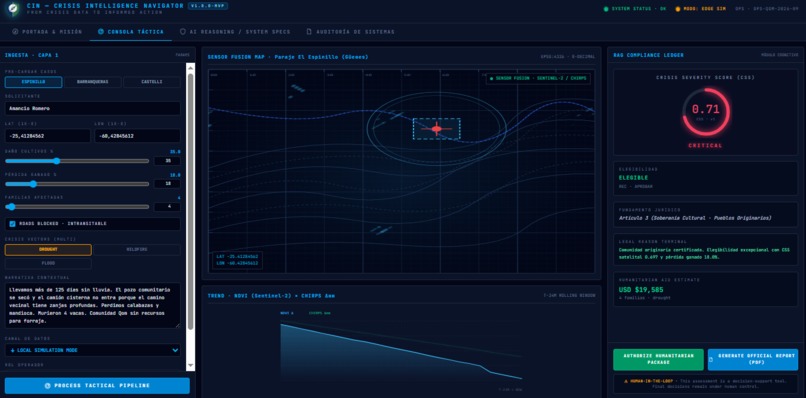Open Local Simulation Mode dropdown
Screen dimensions: 806x398
93,350
